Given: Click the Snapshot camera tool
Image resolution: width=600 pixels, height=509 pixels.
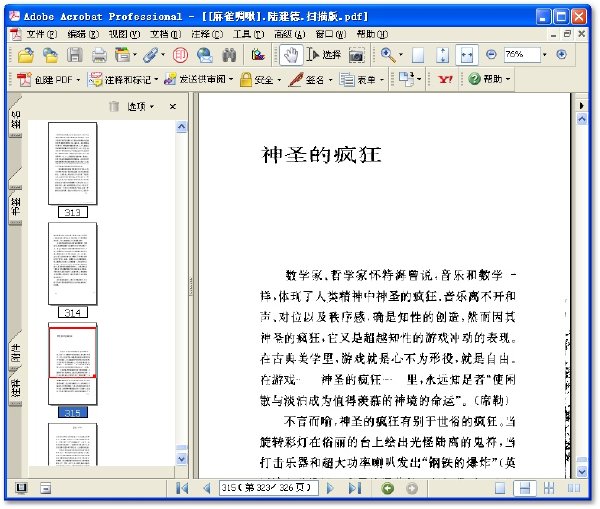Looking at the screenshot, I should pos(356,56).
